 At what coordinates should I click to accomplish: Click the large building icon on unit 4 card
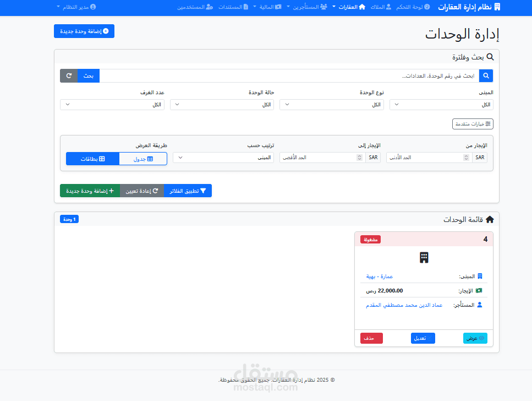(424, 258)
